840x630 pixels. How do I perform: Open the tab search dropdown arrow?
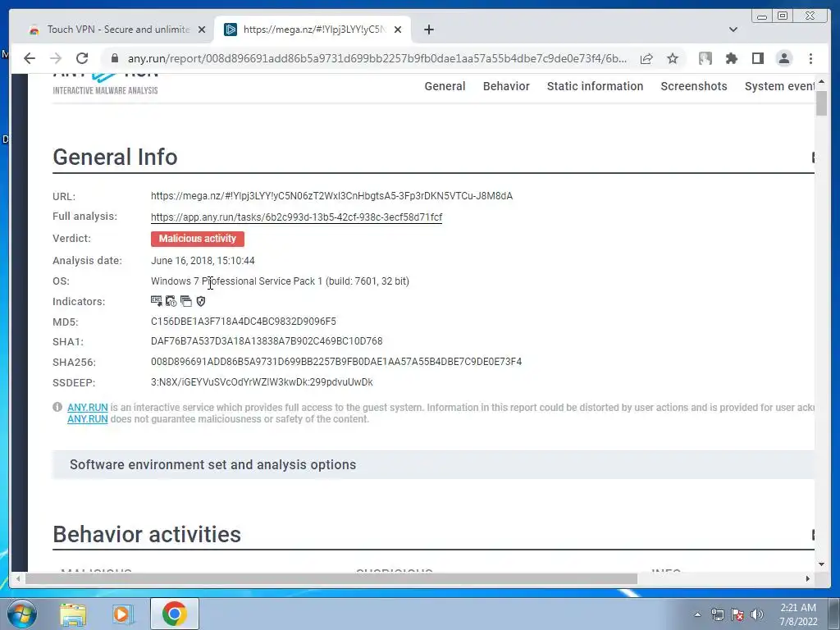(x=733, y=30)
